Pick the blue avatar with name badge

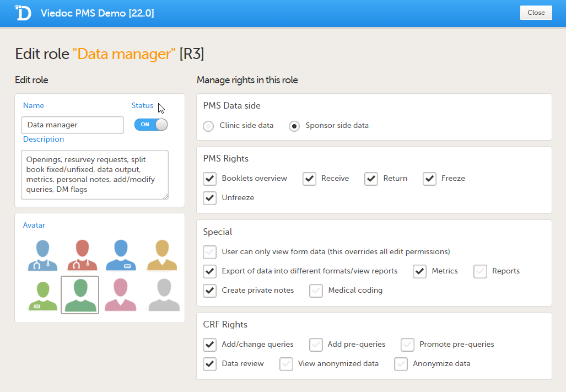121,255
